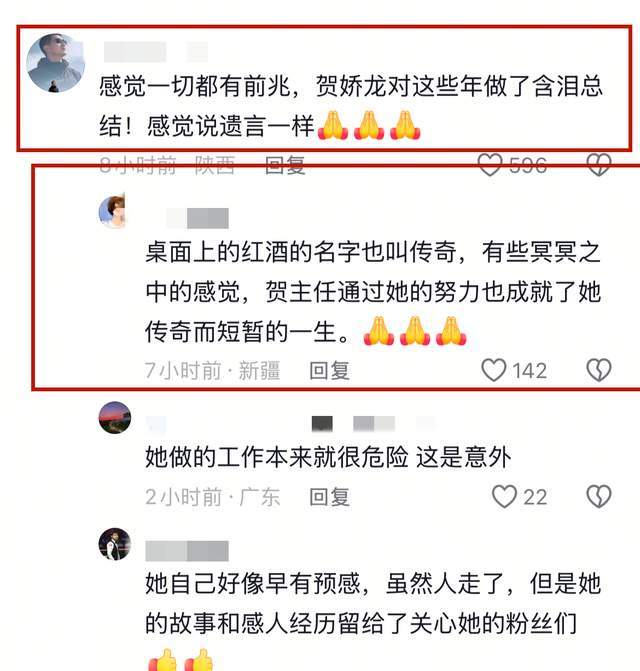This screenshot has height=671, width=640.
Task: Select the comment saying 这是意外
Action: pyautogui.click(x=328, y=457)
